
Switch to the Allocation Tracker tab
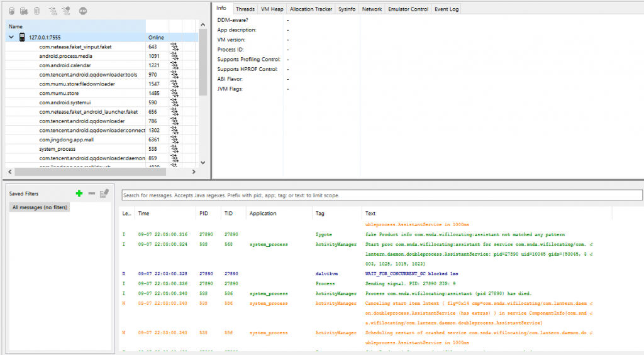click(311, 9)
